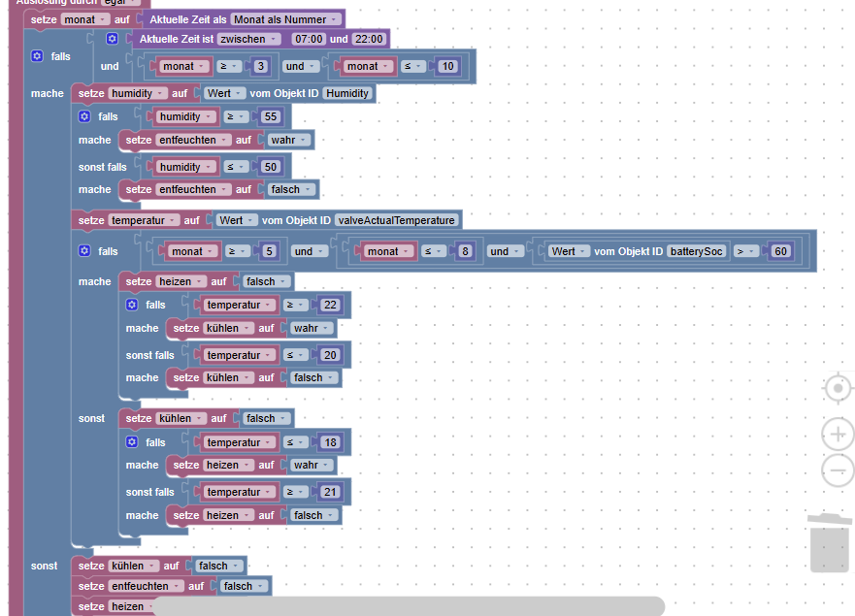
Task: Open falsch dropdown of bottom setze entfeuchten
Action: [x=245, y=586]
